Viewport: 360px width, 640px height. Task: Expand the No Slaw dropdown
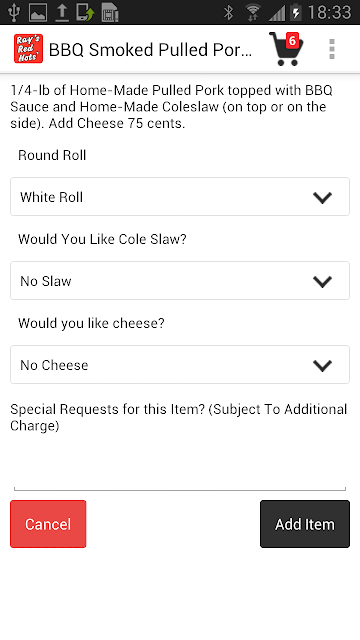click(180, 281)
